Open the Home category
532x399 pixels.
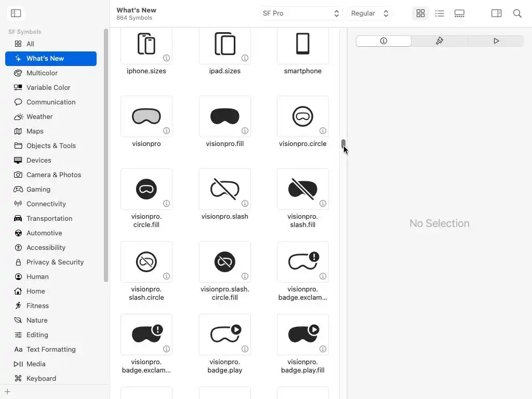(x=51, y=291)
